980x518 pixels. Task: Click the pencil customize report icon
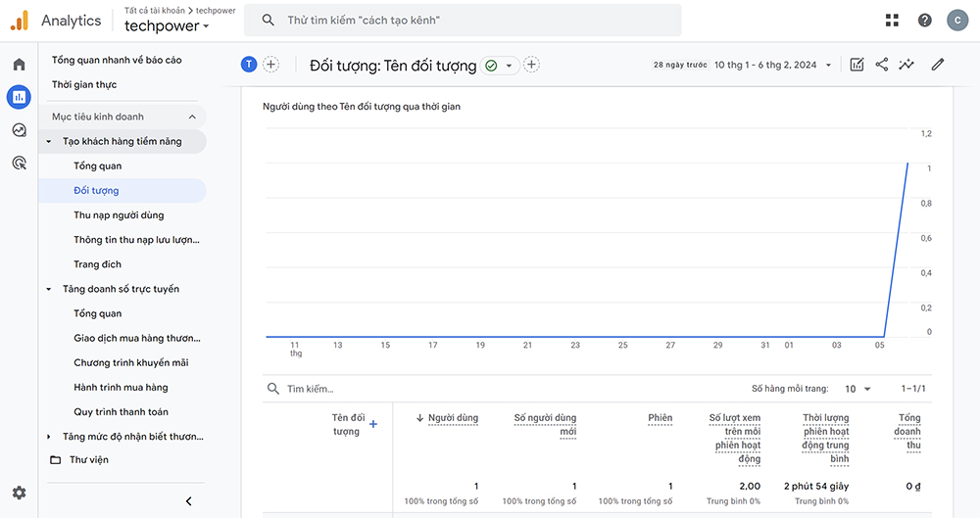(x=938, y=65)
